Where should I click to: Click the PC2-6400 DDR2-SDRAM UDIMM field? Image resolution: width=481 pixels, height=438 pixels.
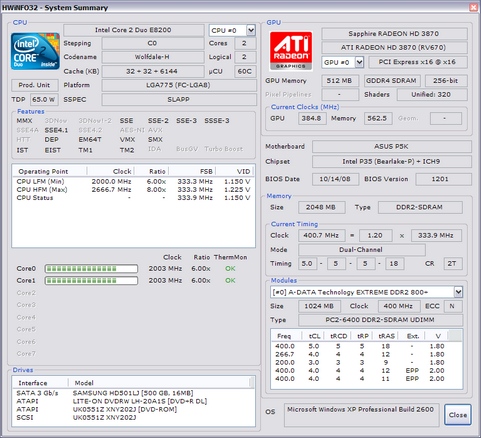coord(380,320)
